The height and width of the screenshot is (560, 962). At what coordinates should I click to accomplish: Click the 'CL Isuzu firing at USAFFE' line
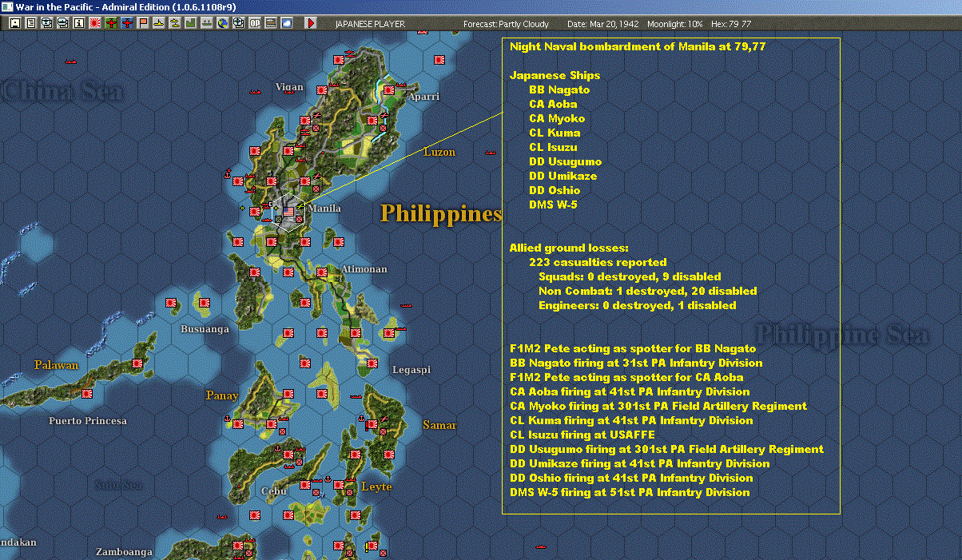click(582, 435)
